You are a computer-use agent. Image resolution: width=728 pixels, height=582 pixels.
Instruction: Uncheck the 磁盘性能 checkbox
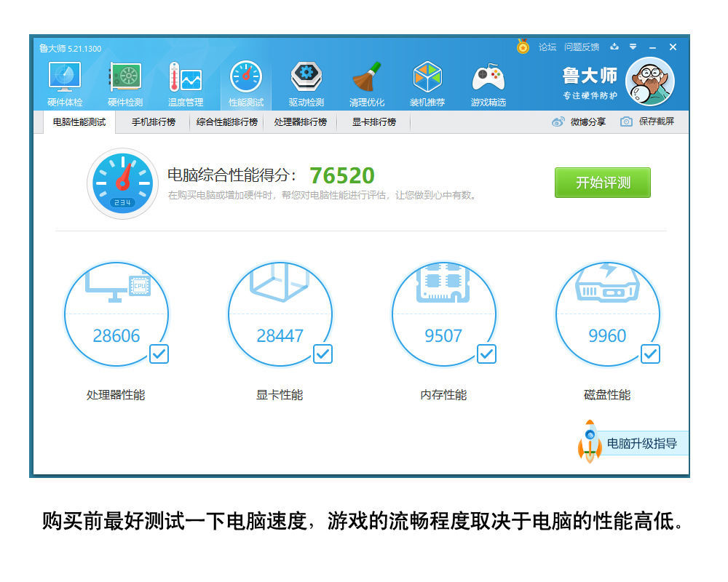(x=650, y=354)
